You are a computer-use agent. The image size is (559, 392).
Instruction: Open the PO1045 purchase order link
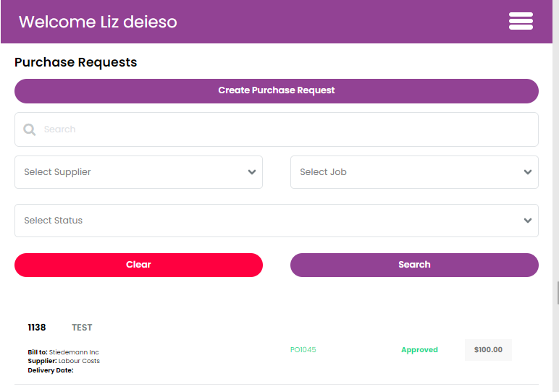(303, 349)
